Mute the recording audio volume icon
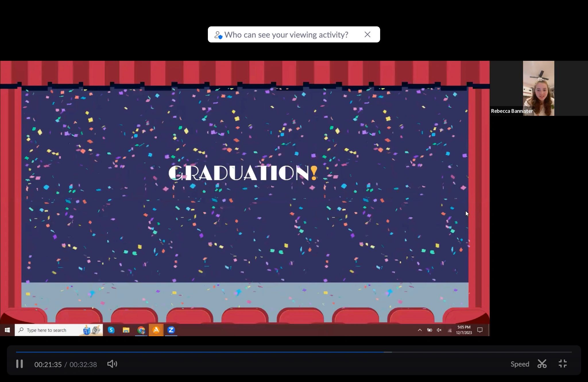 112,364
